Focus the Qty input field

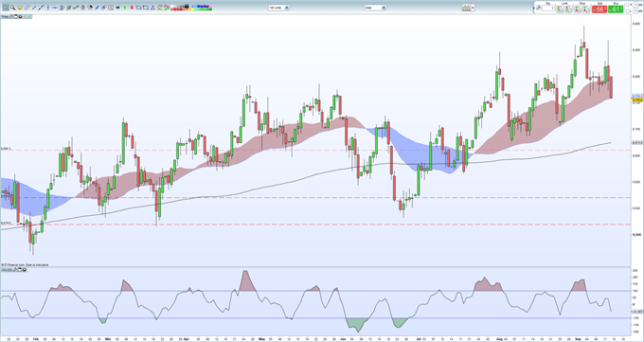pyautogui.click(x=548, y=9)
